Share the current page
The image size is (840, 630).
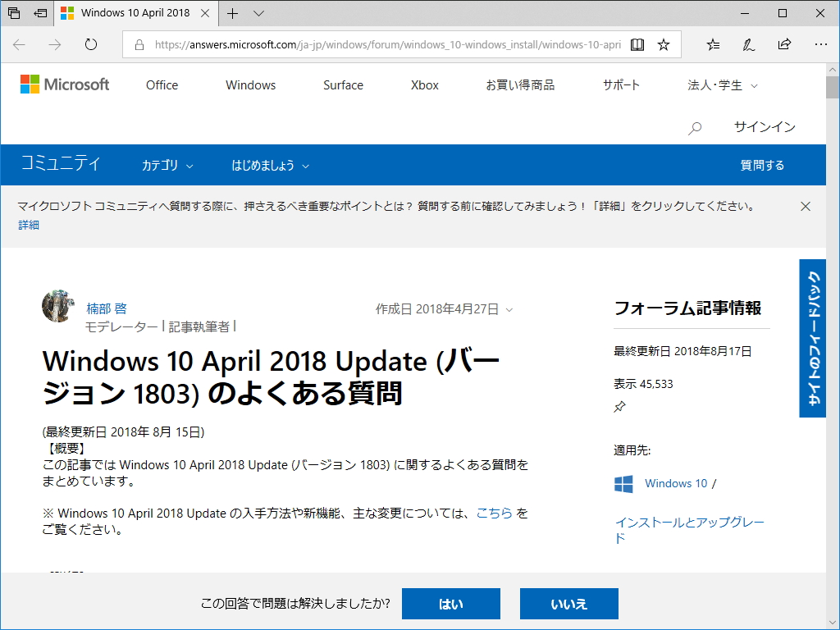pos(784,44)
